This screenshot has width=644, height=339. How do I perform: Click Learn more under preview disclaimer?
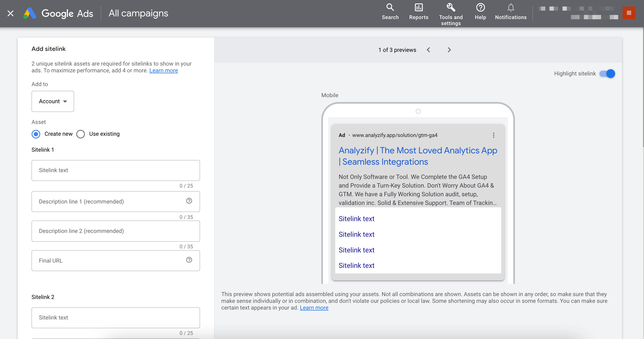[314, 307]
